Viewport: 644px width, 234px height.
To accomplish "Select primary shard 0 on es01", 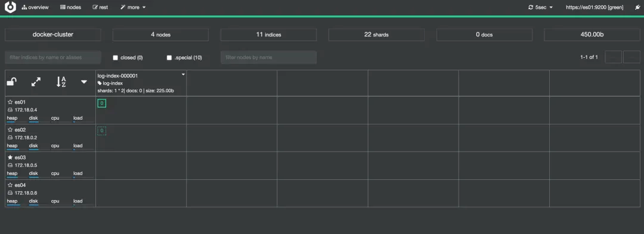I will [x=102, y=103].
